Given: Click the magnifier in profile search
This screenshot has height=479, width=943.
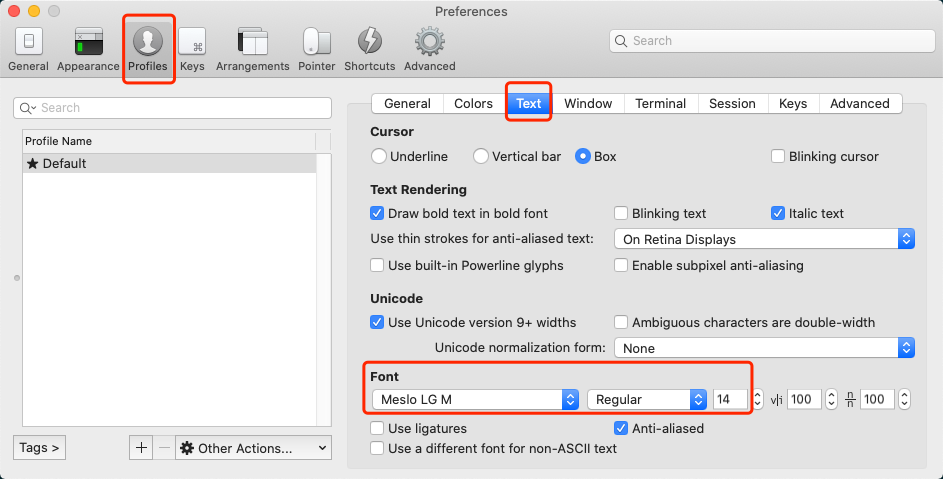Looking at the screenshot, I should pos(26,108).
